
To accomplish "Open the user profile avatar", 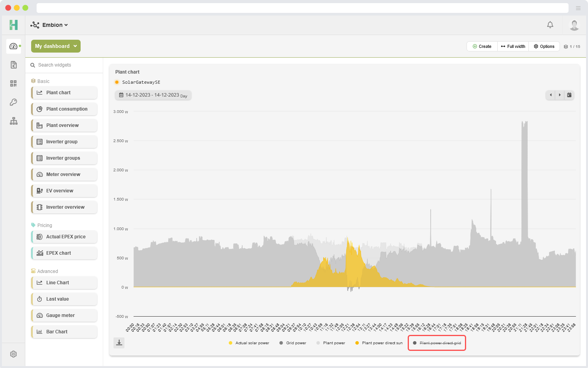I will 574,25.
